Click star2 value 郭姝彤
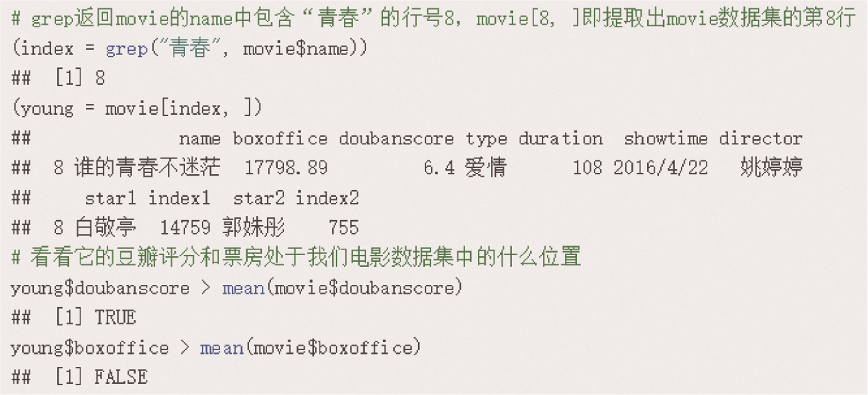 click(x=254, y=227)
